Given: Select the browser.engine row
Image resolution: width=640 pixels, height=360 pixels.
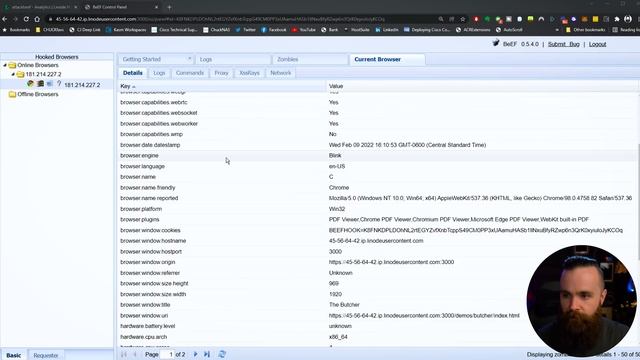Looking at the screenshot, I should tap(378, 156).
